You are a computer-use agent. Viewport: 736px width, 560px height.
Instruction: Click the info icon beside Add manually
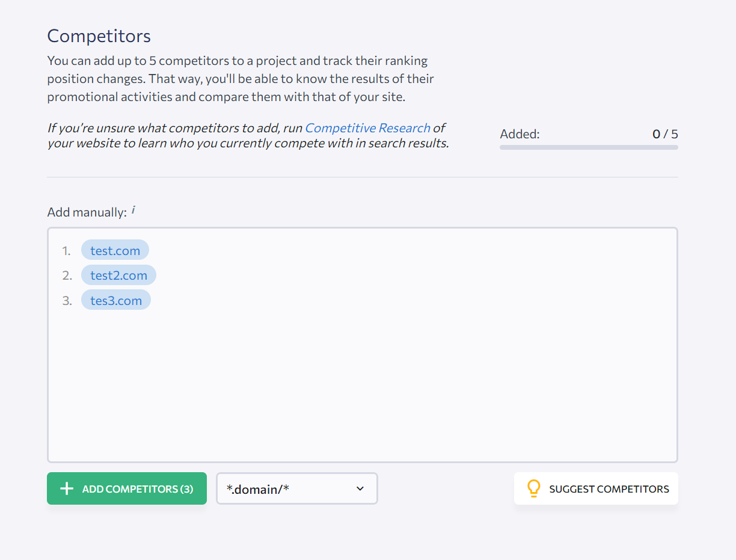133,210
